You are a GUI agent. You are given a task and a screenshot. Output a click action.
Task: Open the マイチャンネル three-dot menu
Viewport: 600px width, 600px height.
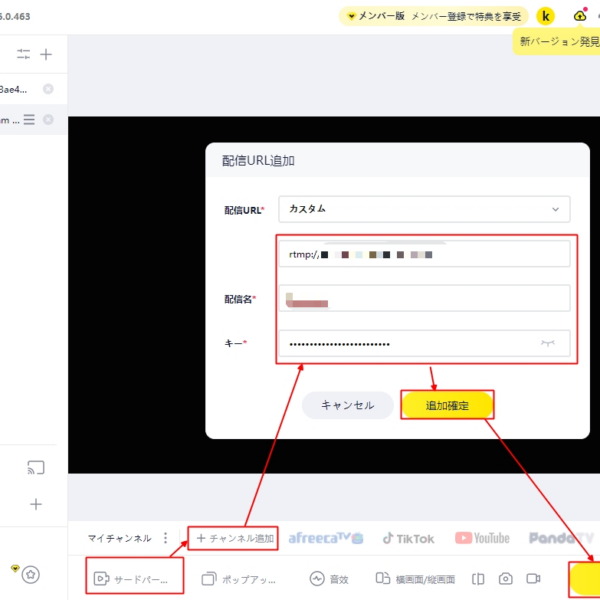(x=166, y=538)
